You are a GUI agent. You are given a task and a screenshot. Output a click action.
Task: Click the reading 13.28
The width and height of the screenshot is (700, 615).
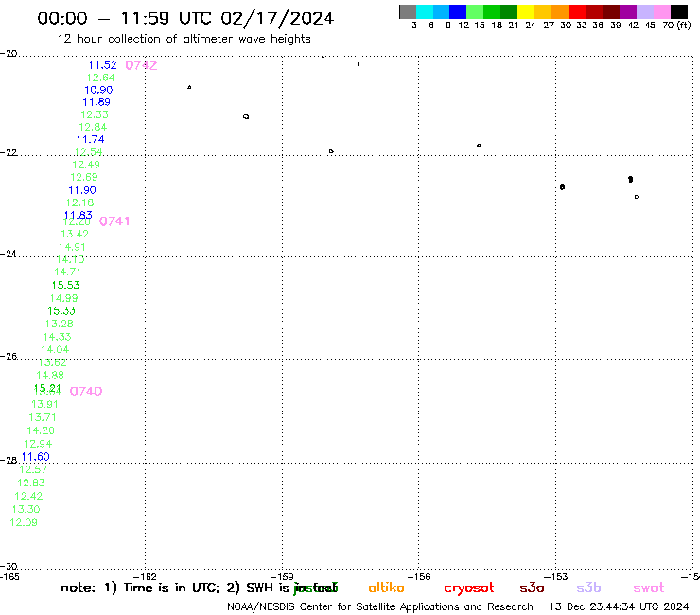pyautogui.click(x=60, y=324)
